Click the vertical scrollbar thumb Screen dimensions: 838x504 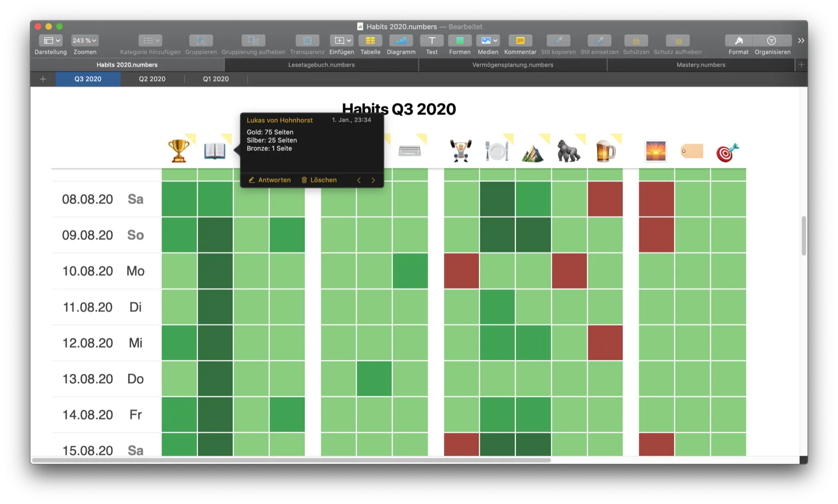coord(804,235)
